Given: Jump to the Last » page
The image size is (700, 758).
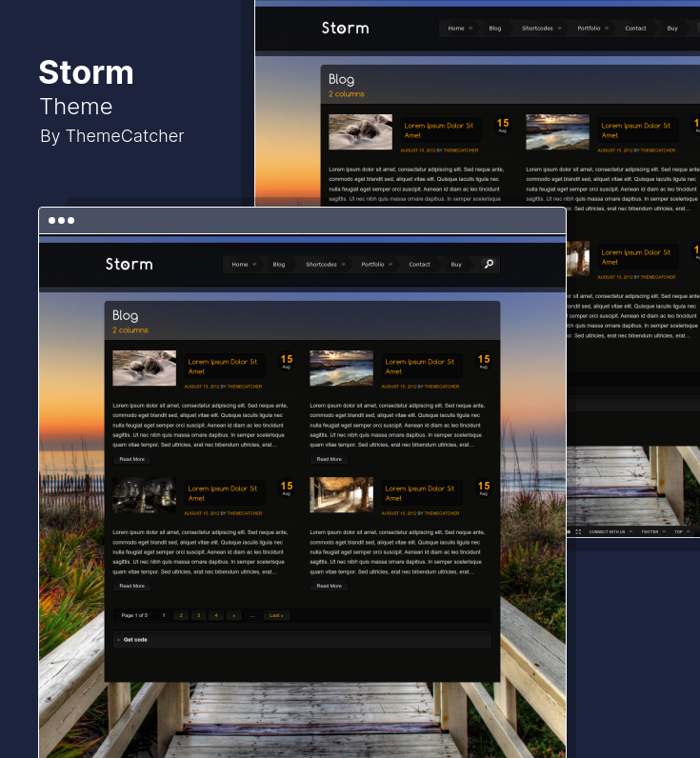Looking at the screenshot, I should 276,615.
